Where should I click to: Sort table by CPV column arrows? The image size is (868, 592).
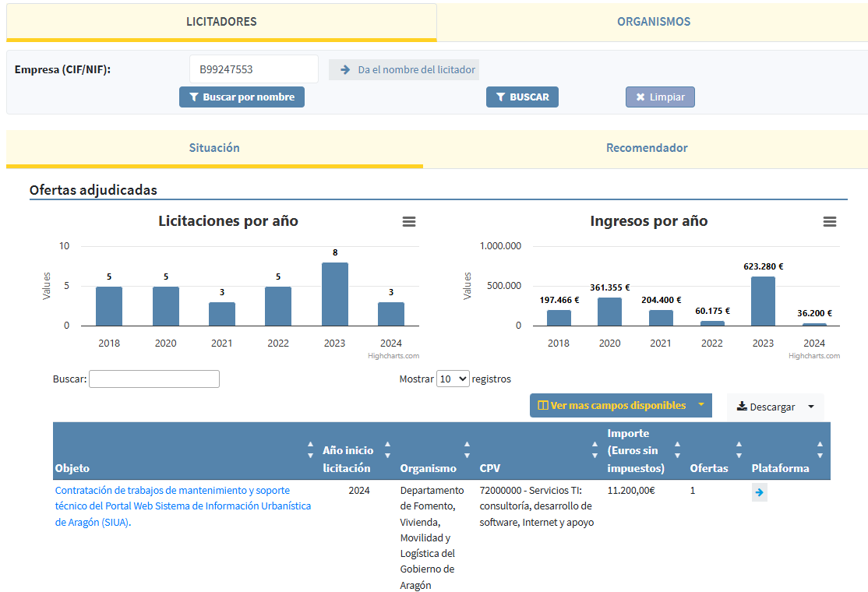pyautogui.click(x=595, y=449)
